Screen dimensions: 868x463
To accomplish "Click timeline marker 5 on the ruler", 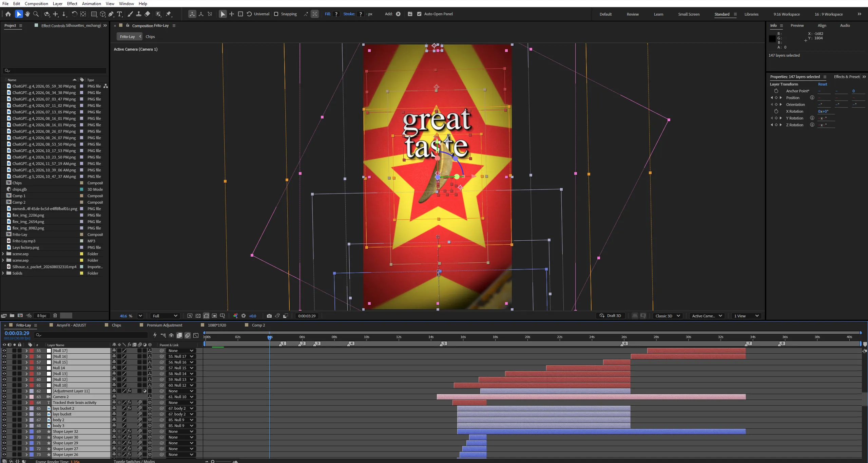I will click(443, 344).
